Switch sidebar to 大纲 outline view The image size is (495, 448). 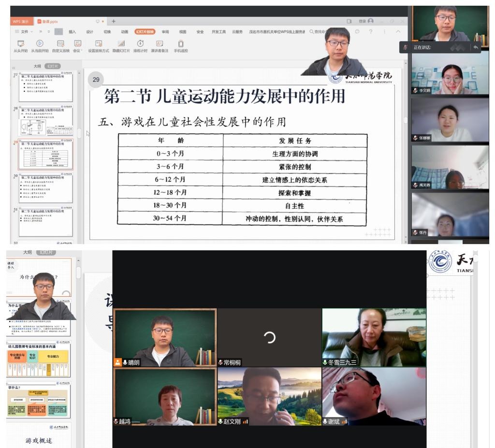pos(37,66)
